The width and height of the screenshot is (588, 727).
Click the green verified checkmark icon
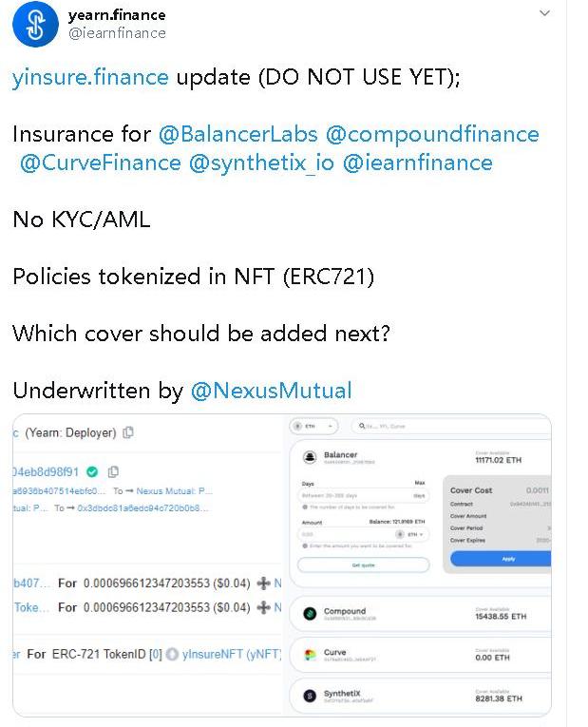[92, 471]
